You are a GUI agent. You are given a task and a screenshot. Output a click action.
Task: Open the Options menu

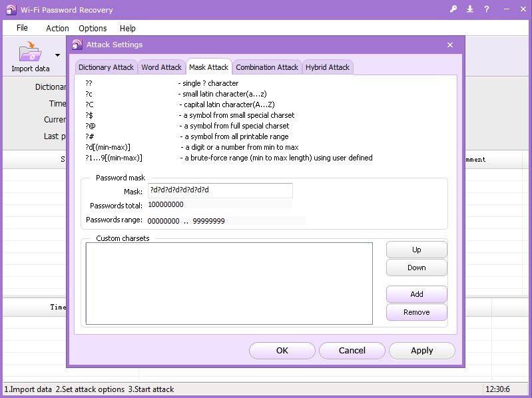click(x=93, y=28)
